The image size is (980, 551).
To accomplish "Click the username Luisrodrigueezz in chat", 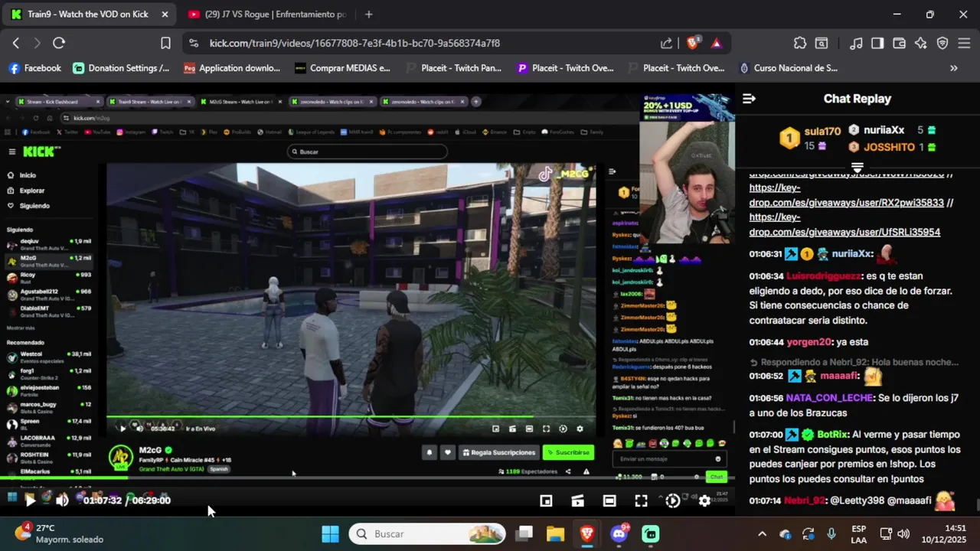I will 823,275.
